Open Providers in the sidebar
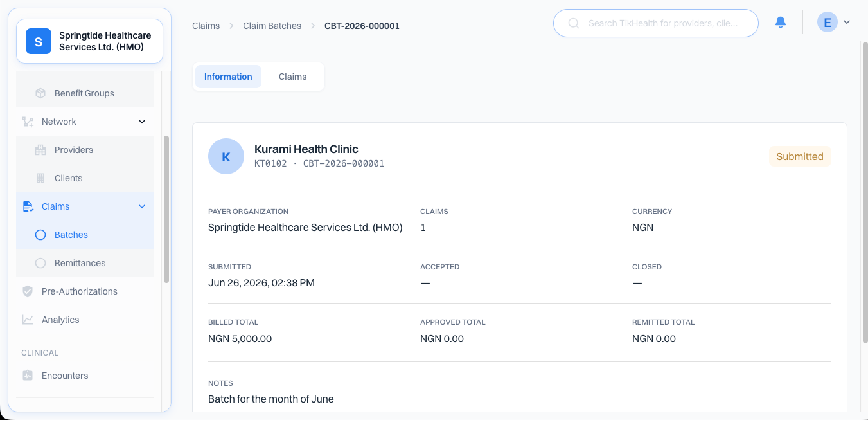This screenshot has height=427, width=868. (85, 150)
